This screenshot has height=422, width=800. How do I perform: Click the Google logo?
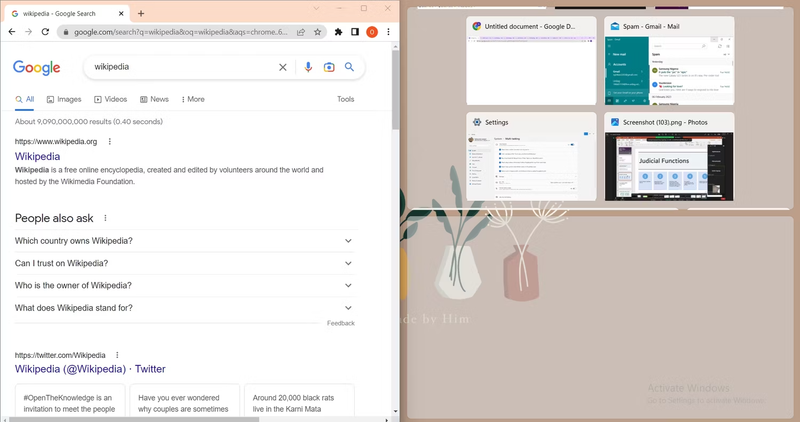coord(37,67)
